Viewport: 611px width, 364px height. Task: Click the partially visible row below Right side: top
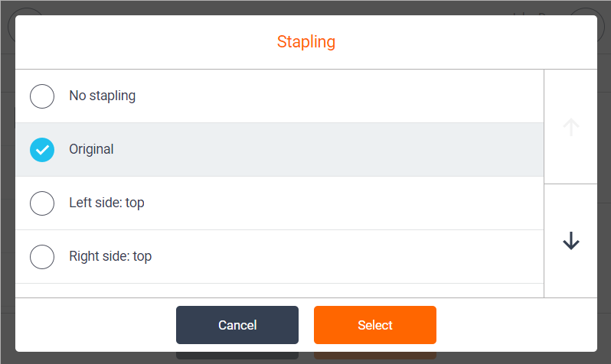tap(279, 291)
